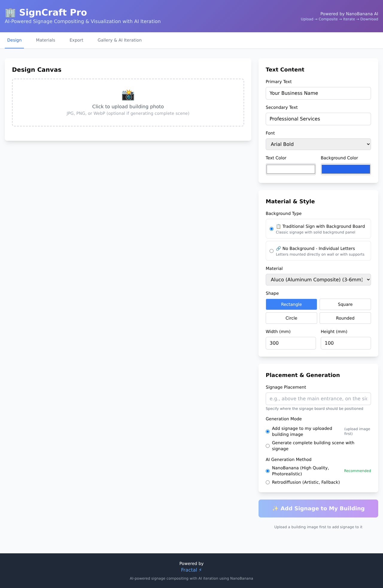Select the Traditional Sign with Background Board radio
Screen dimensions: 383x588
[271, 229]
